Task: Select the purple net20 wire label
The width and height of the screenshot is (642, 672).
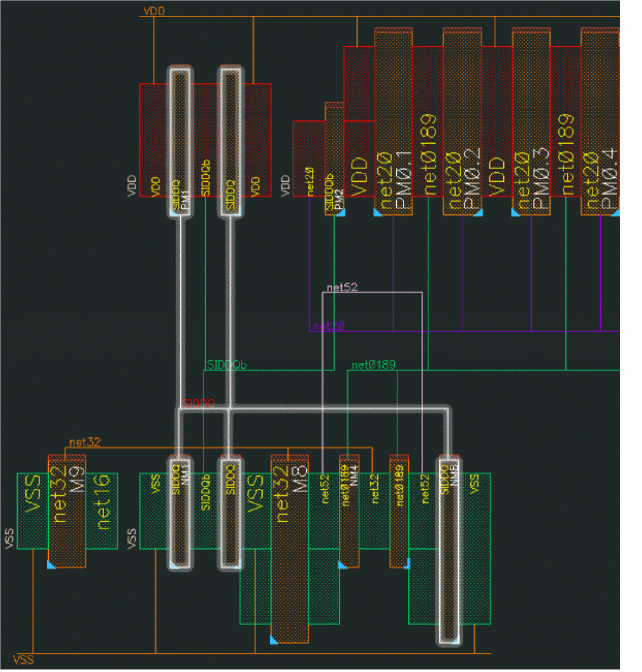Action: pos(329,327)
